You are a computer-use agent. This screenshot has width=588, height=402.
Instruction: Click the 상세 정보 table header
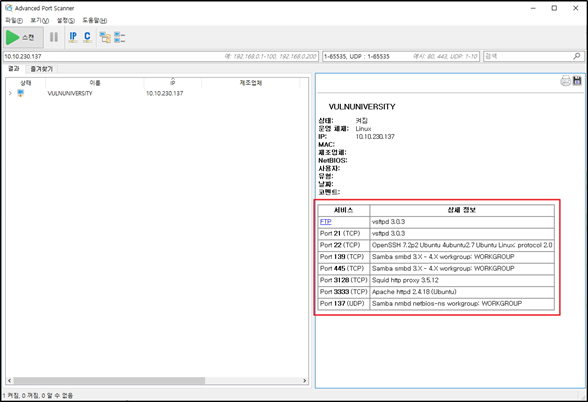tap(462, 210)
